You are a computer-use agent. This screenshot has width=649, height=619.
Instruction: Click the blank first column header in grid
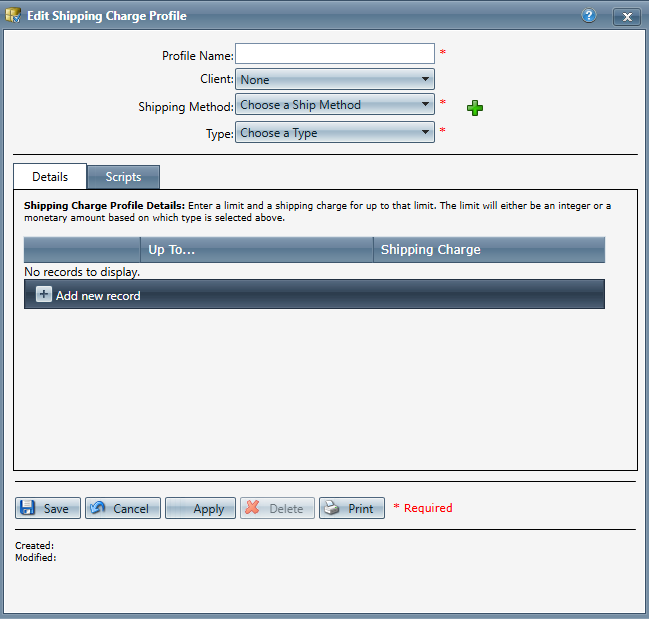tap(82, 249)
